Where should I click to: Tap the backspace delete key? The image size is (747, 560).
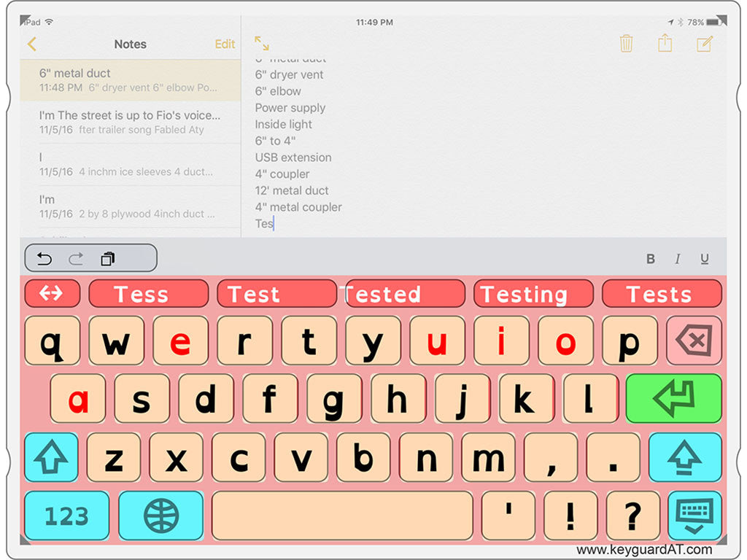click(693, 341)
